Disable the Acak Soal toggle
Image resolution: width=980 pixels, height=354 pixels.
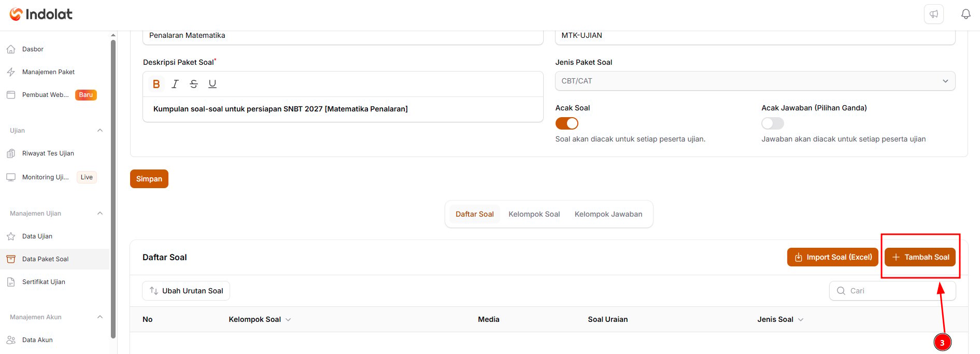pyautogui.click(x=566, y=123)
